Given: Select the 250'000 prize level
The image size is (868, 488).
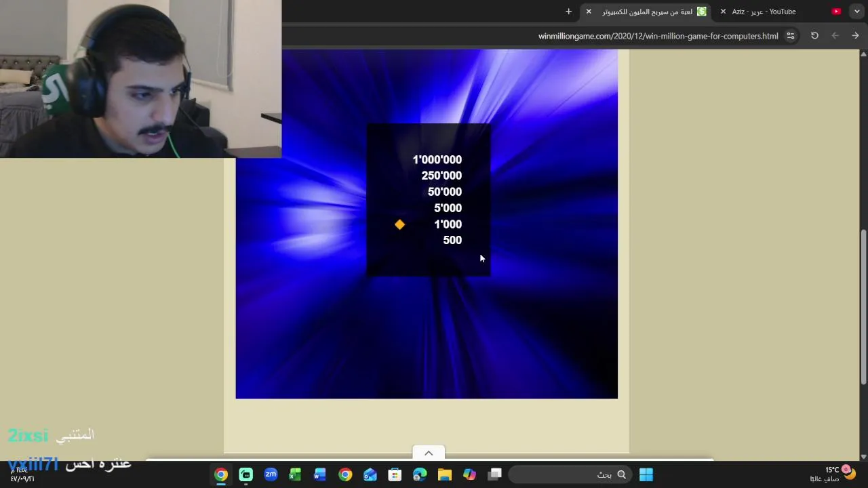Looking at the screenshot, I should pyautogui.click(x=441, y=176).
